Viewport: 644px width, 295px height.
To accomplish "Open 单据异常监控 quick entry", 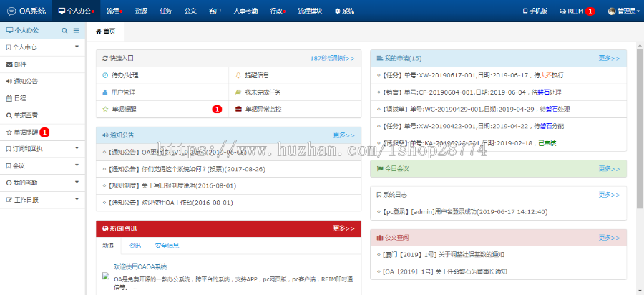I will click(x=295, y=110).
